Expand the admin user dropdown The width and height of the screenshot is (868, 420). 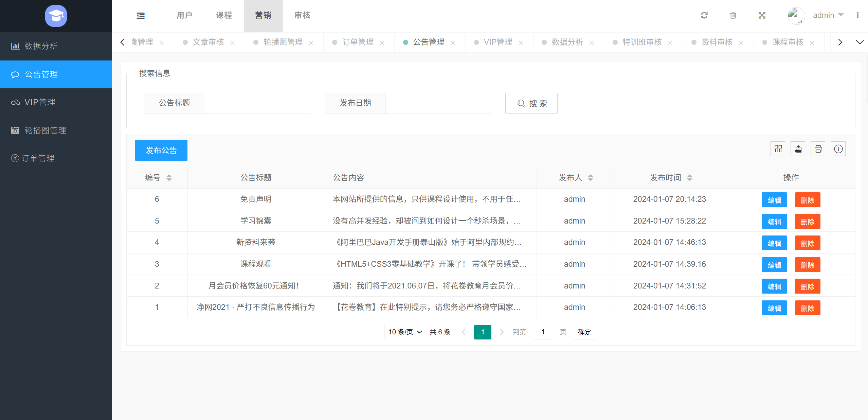pyautogui.click(x=828, y=15)
